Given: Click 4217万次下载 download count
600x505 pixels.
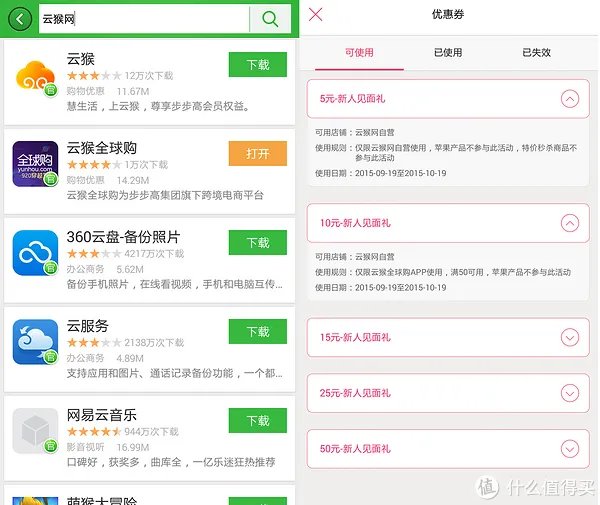Looking at the screenshot, I should pyautogui.click(x=154, y=254).
